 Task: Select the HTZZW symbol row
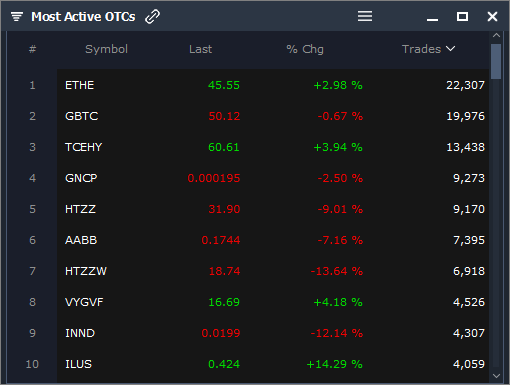point(273,271)
